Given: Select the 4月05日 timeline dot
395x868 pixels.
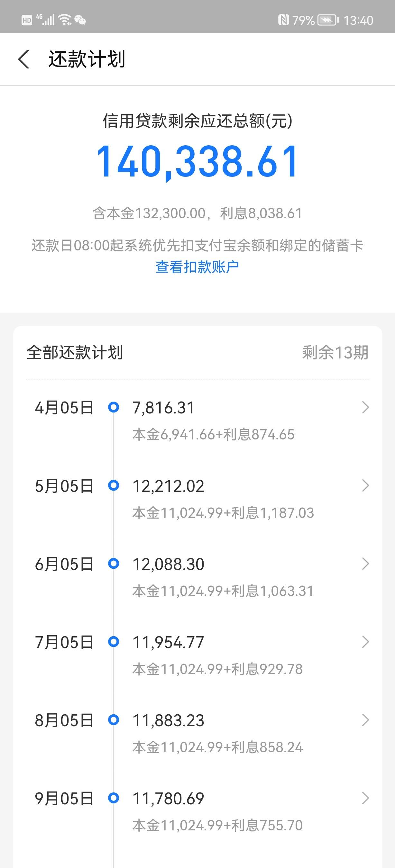Looking at the screenshot, I should tap(114, 407).
